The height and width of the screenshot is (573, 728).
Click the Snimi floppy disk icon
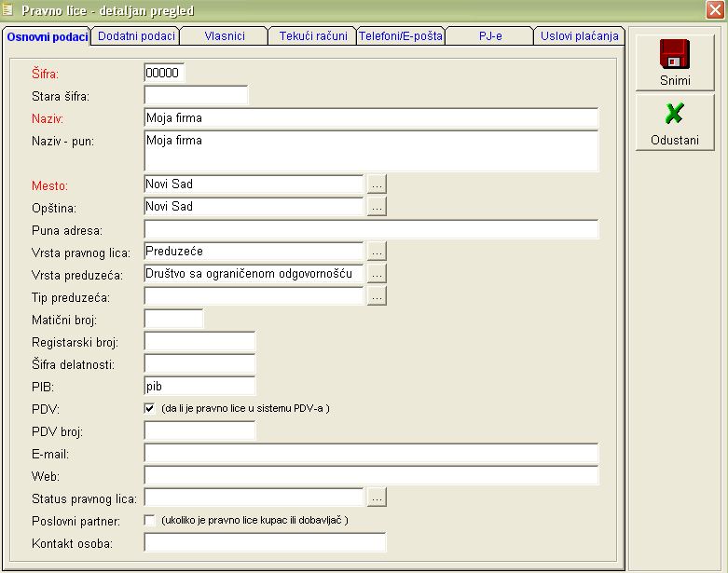click(x=675, y=54)
